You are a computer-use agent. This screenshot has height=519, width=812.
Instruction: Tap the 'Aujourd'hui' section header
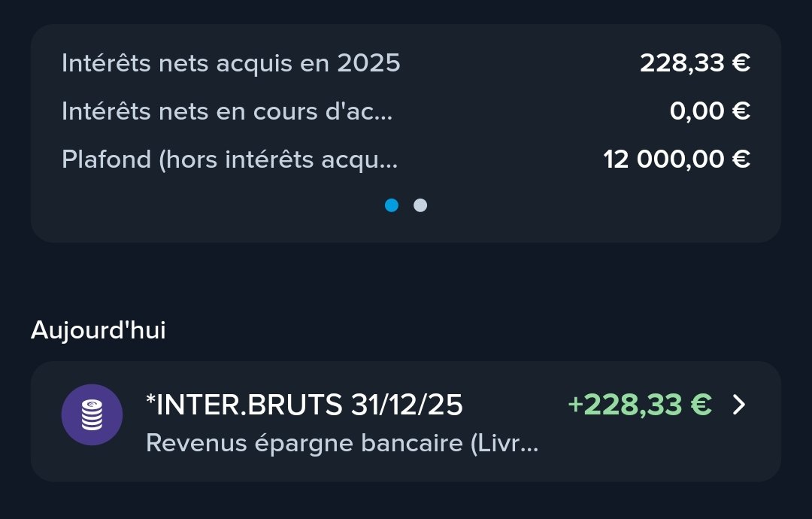98,330
